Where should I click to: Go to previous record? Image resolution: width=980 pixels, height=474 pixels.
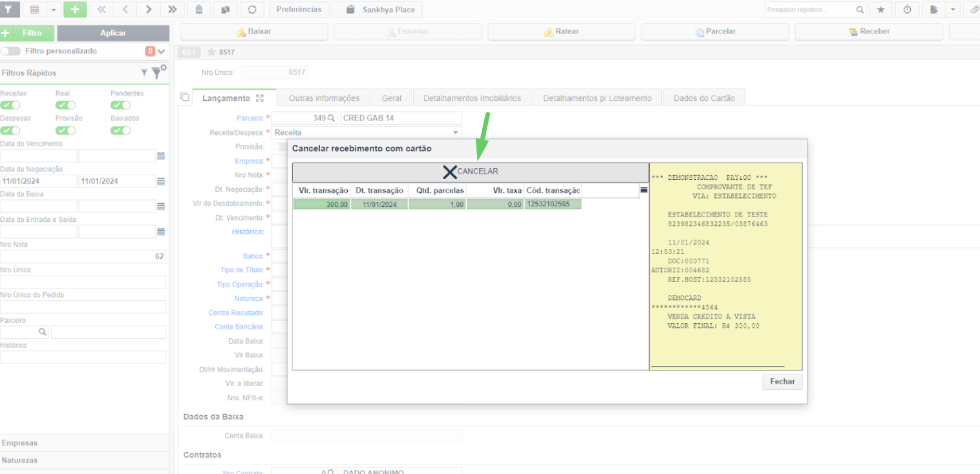click(x=125, y=10)
